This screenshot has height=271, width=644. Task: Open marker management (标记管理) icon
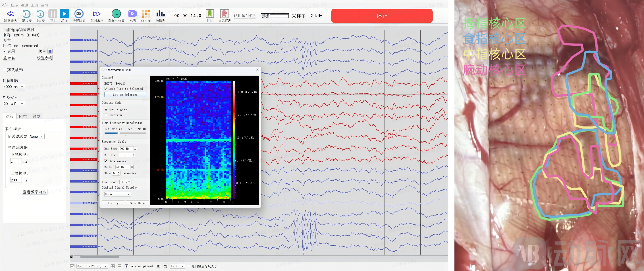(224, 14)
